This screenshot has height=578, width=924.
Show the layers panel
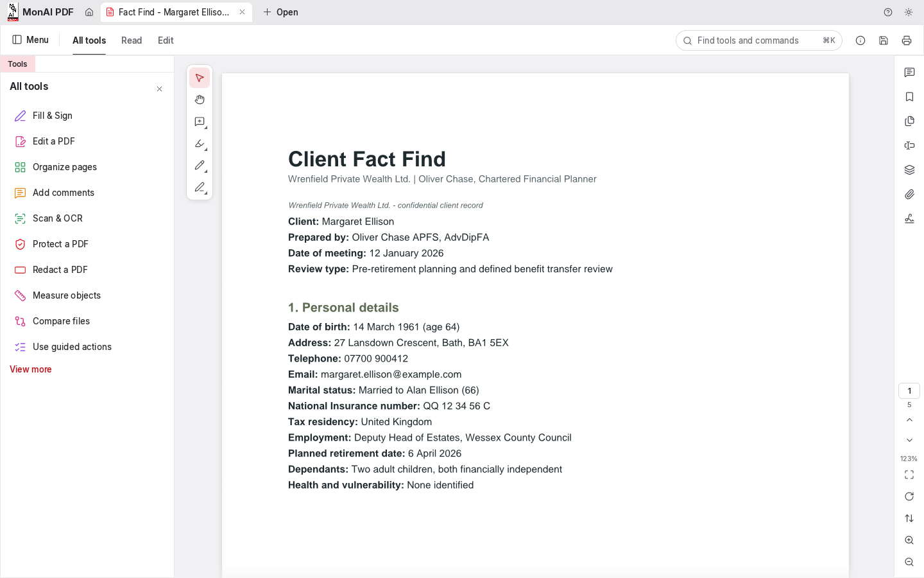click(x=909, y=170)
